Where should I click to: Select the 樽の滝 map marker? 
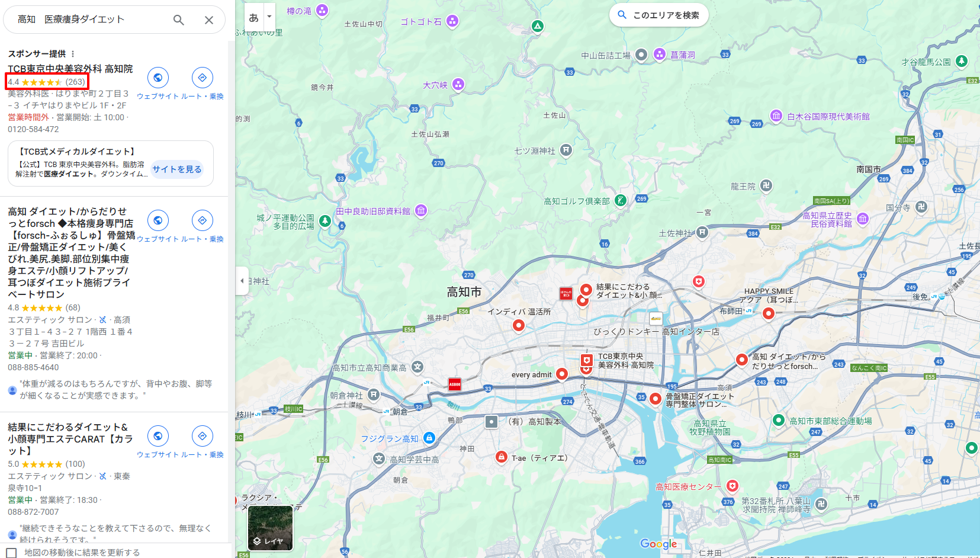[322, 10]
